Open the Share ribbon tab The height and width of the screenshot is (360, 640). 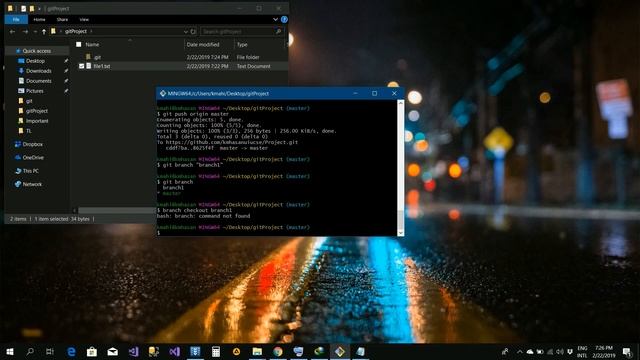62,19
